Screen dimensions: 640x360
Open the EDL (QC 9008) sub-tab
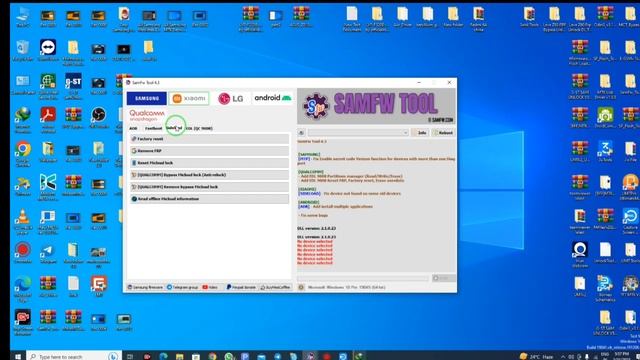[199, 128]
